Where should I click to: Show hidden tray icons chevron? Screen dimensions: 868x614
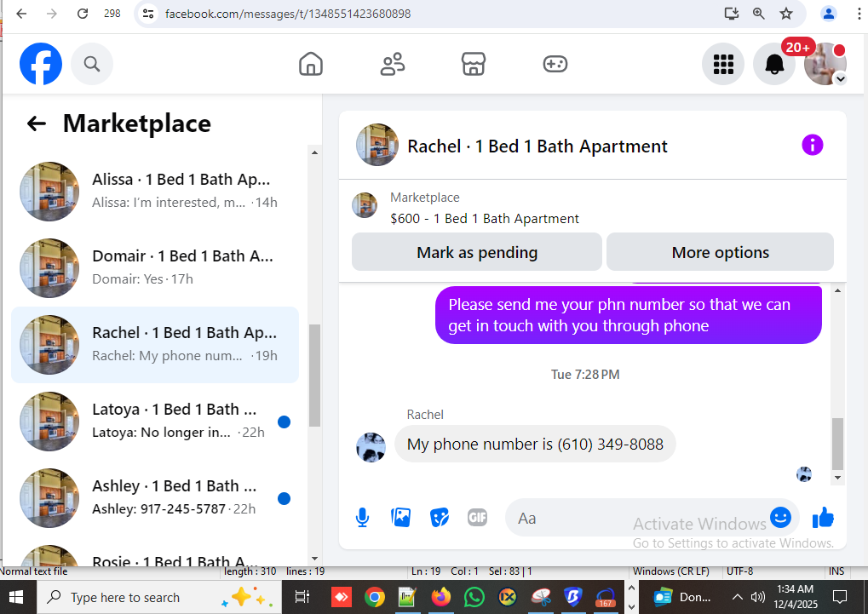738,597
